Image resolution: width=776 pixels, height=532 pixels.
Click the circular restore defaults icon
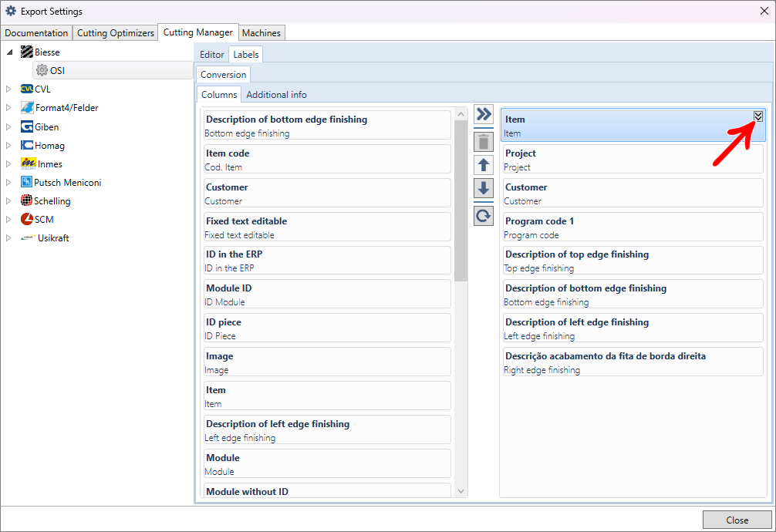pyautogui.click(x=484, y=216)
